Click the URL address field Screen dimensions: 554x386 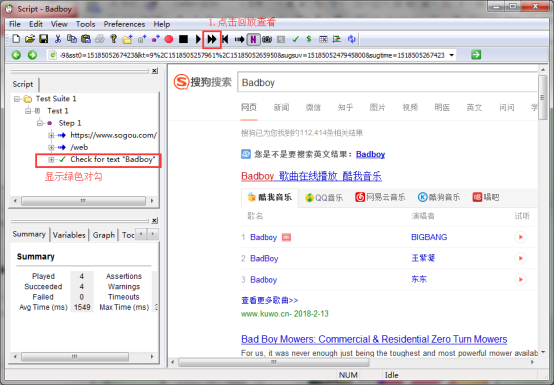coord(253,55)
